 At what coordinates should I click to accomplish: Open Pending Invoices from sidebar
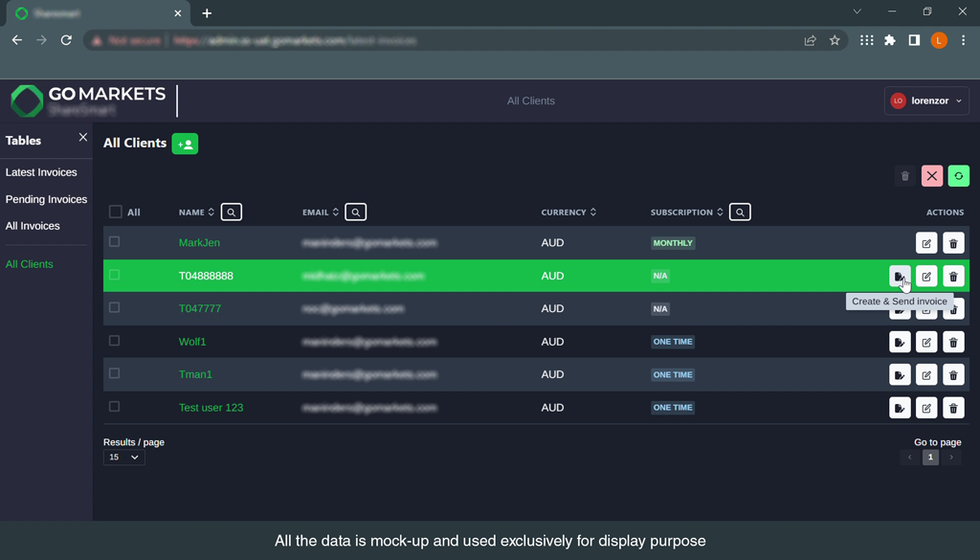tap(46, 199)
